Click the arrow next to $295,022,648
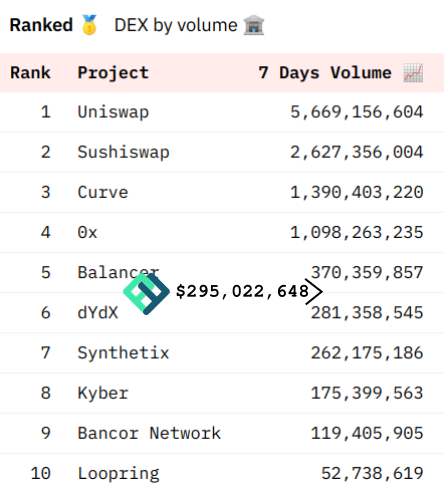The height and width of the screenshot is (490, 444). click(x=314, y=292)
